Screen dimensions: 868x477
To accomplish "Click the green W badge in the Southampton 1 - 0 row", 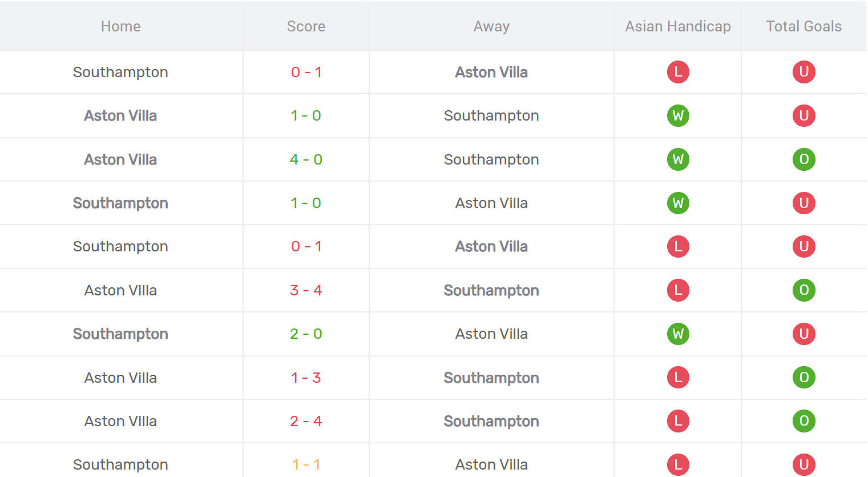I will (678, 203).
